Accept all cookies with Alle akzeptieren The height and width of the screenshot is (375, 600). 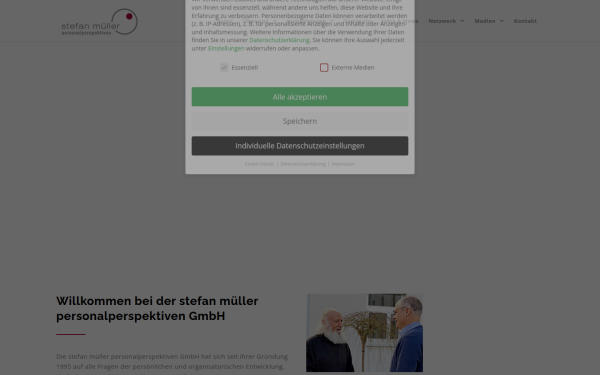300,97
